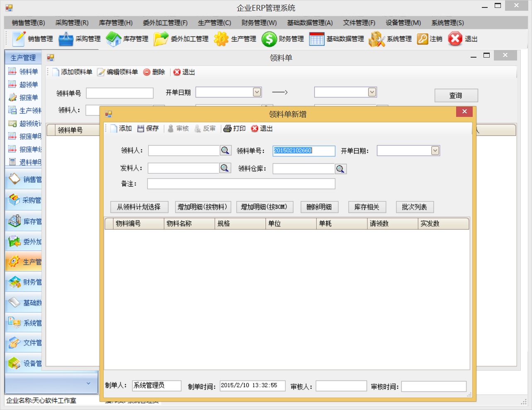The width and height of the screenshot is (532, 410).
Task: Click the 从领料计划选择 button
Action: coord(139,207)
